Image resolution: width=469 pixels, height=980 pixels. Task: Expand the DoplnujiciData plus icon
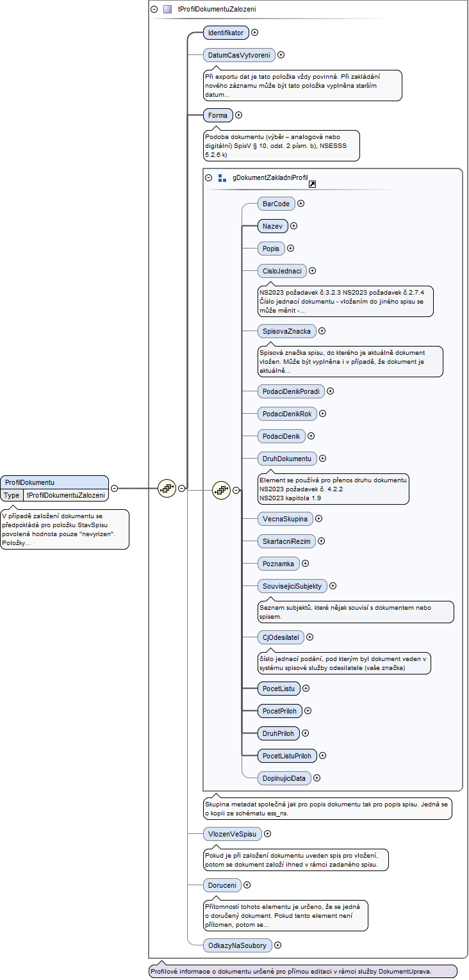click(x=317, y=778)
